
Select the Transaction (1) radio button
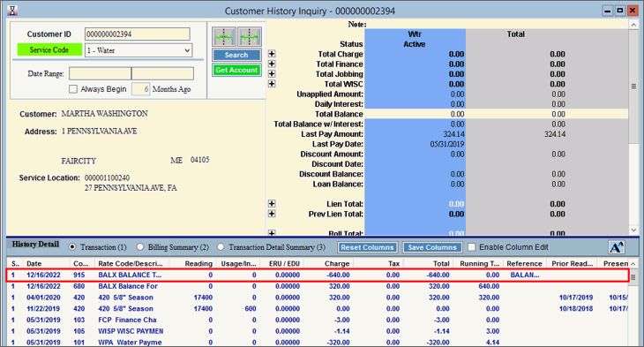coord(72,247)
